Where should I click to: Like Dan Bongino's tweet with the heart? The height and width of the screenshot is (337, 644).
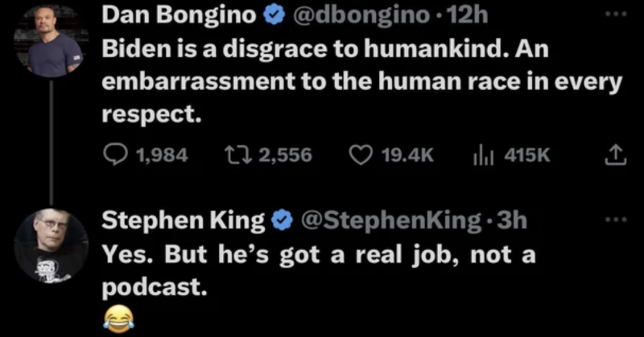click(360, 154)
